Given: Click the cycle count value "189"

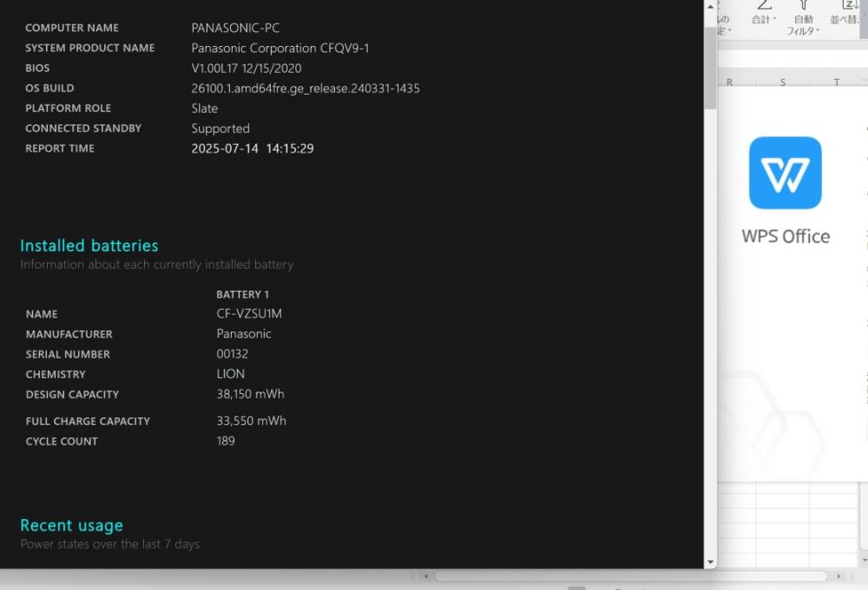Looking at the screenshot, I should 226,441.
